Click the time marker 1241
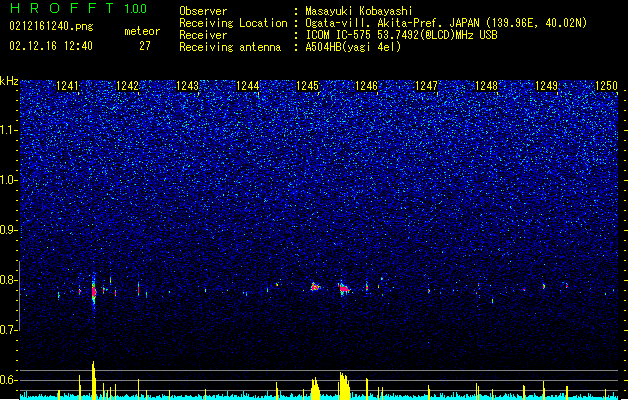629x400 pixels. tap(67, 86)
